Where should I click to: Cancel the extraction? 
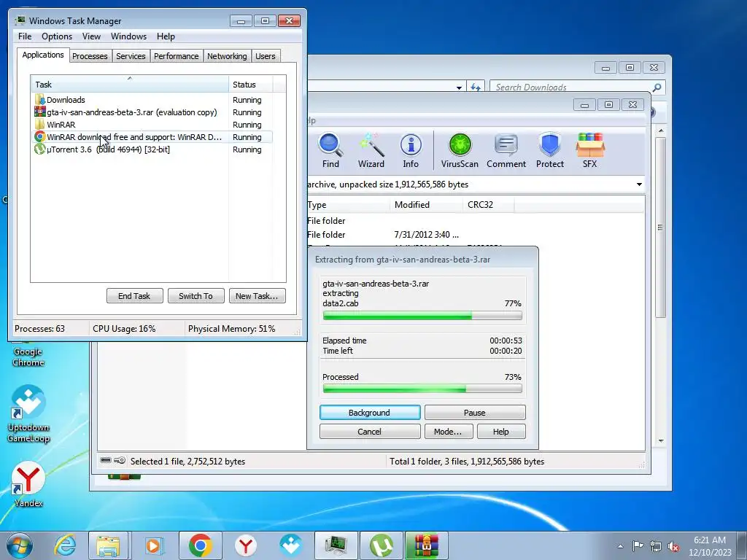[x=370, y=432]
